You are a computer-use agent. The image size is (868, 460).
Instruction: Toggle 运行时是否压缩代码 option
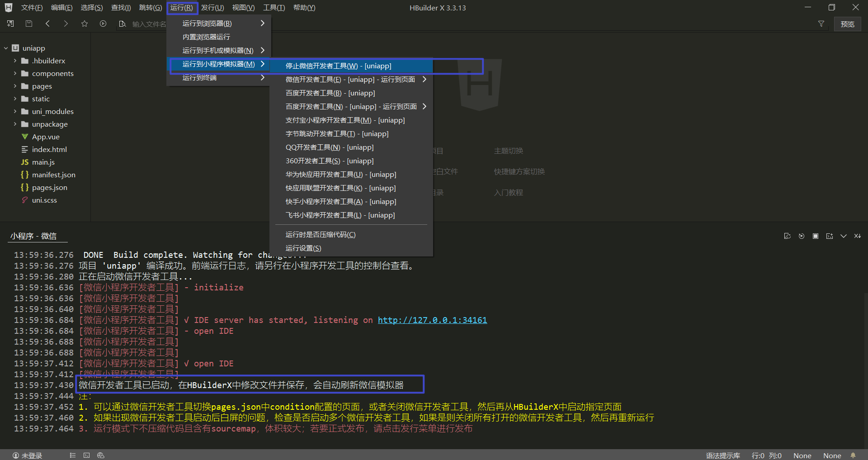tap(320, 234)
